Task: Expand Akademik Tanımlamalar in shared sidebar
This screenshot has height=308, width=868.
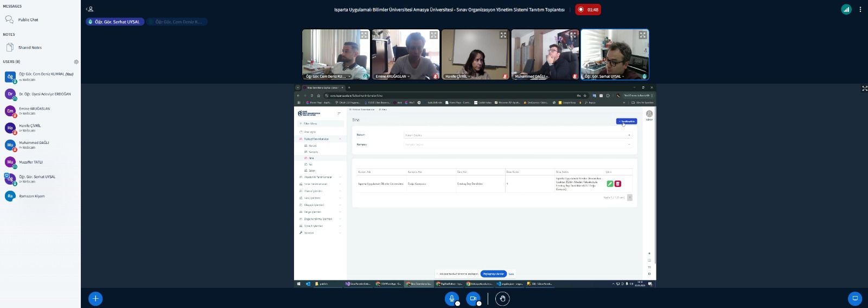Action: coord(320,177)
